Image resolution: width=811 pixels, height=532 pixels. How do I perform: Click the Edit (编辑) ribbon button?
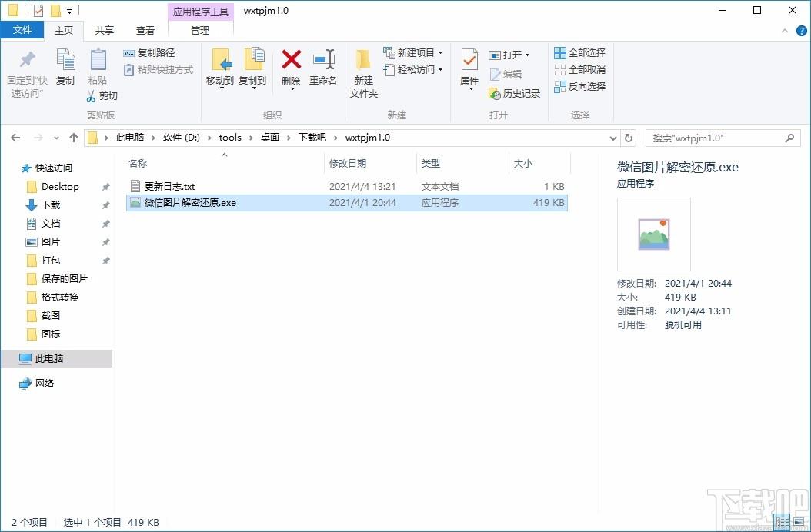(506, 75)
